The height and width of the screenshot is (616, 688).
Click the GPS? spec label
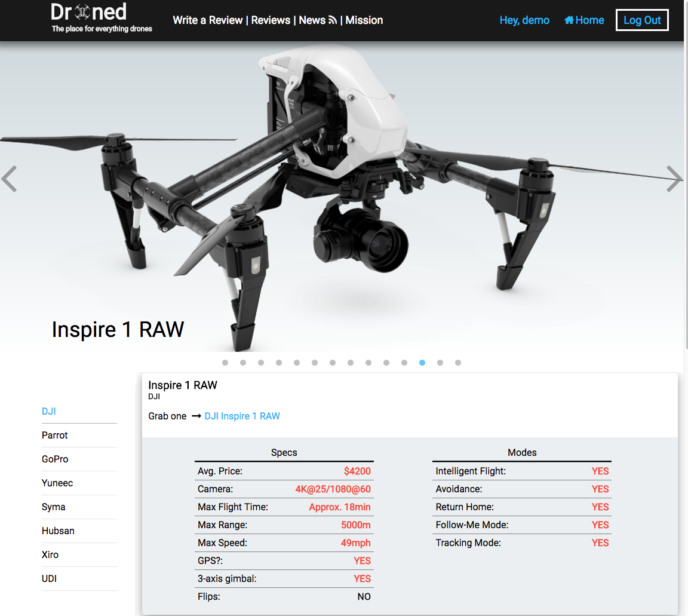click(x=210, y=560)
